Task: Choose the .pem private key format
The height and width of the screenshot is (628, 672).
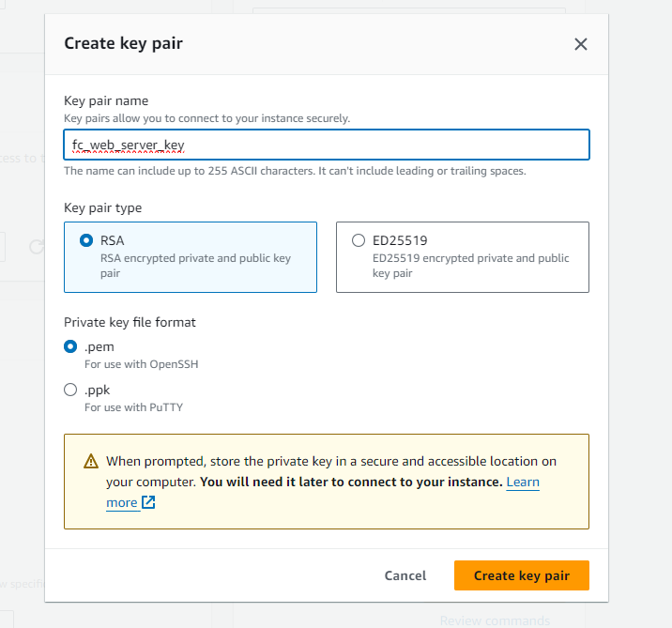Action: pyautogui.click(x=70, y=346)
